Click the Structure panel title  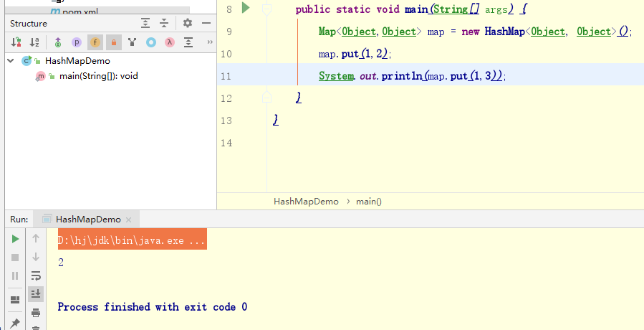(x=29, y=24)
